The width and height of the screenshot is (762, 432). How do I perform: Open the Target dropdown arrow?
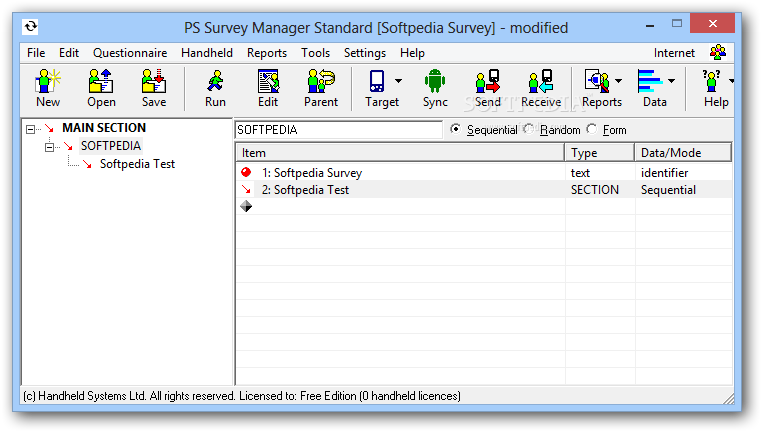(399, 81)
